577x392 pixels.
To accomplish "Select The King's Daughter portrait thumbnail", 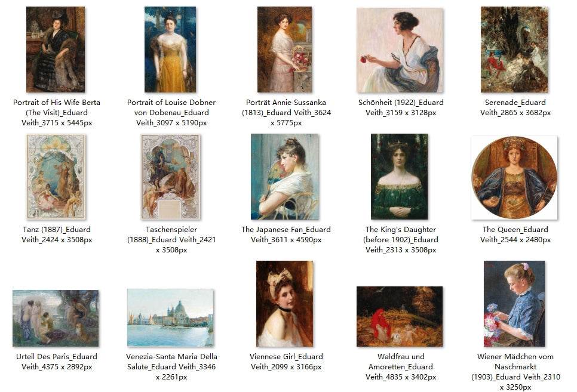I will click(x=399, y=177).
